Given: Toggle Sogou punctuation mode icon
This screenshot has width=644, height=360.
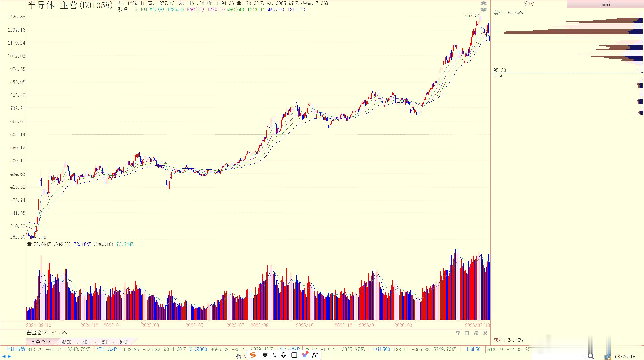Looking at the screenshot, I should tap(274, 355).
